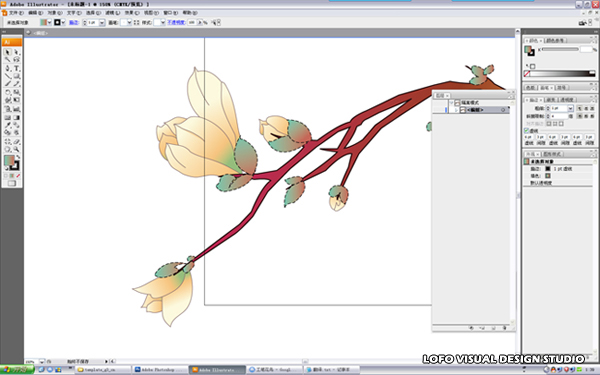Select the Pen tool in toolbox
The image size is (600, 375).
7,68
